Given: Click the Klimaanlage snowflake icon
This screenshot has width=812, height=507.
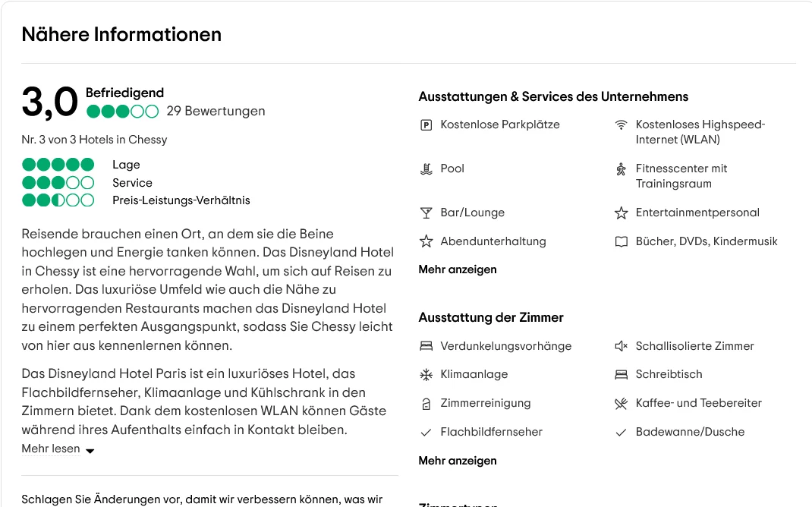Looking at the screenshot, I should coord(426,374).
